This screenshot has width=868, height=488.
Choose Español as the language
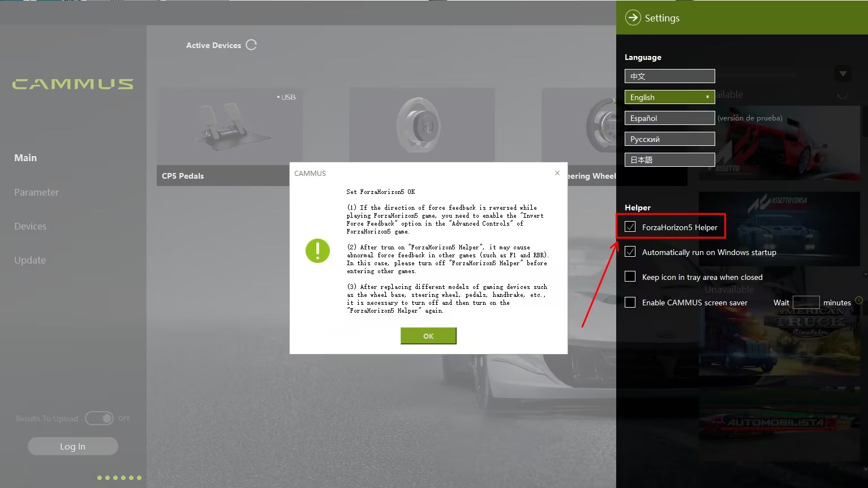[669, 118]
